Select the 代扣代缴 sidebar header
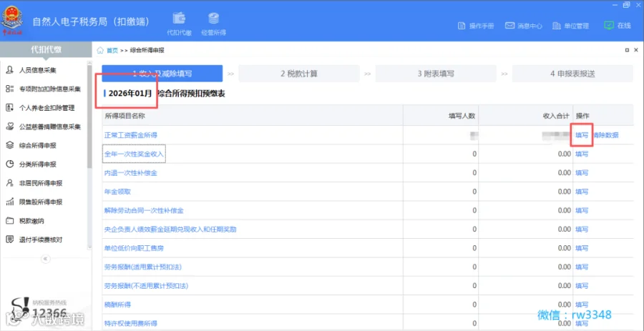Viewport: 644px width, 331px height. [46, 49]
